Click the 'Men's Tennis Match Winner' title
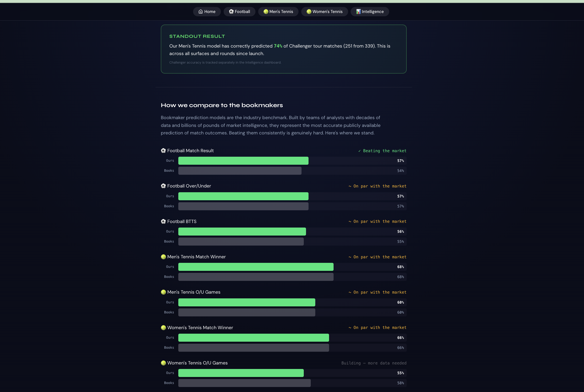584x392 pixels. 196,257
